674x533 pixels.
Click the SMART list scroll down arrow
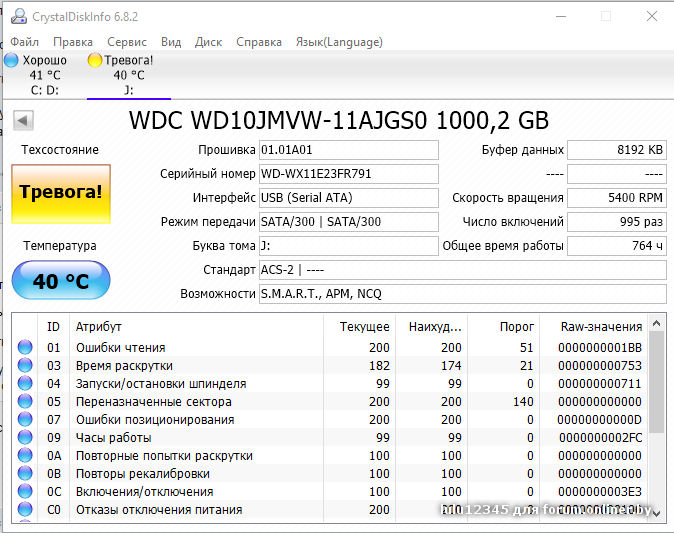[x=656, y=514]
